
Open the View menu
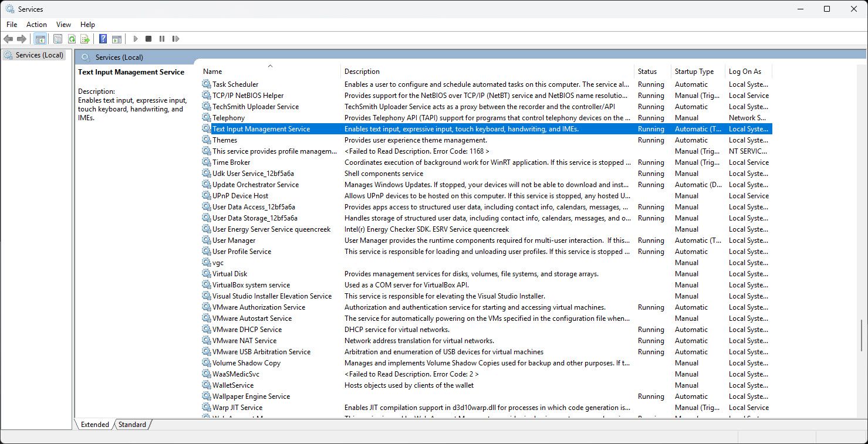tap(63, 25)
